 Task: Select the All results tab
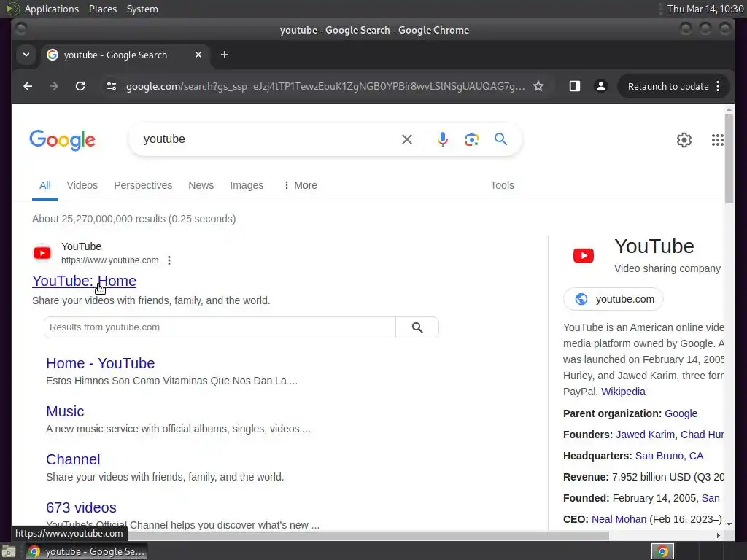coord(45,185)
